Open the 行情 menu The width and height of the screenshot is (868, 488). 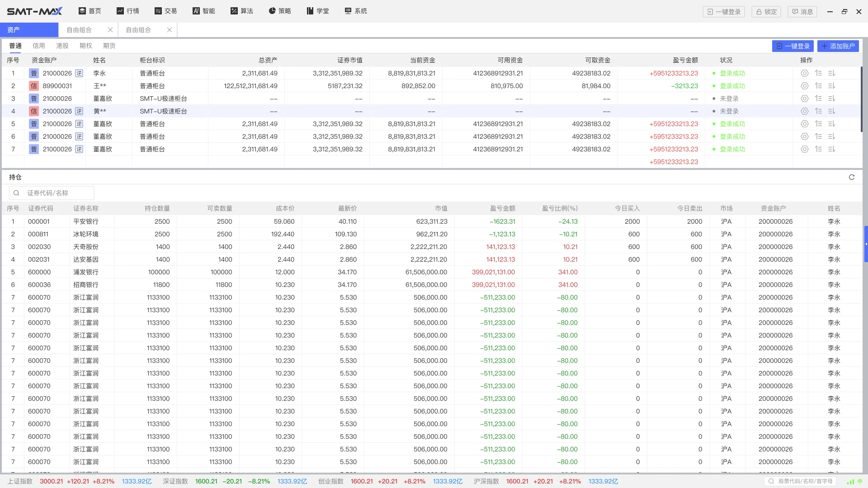coord(128,11)
